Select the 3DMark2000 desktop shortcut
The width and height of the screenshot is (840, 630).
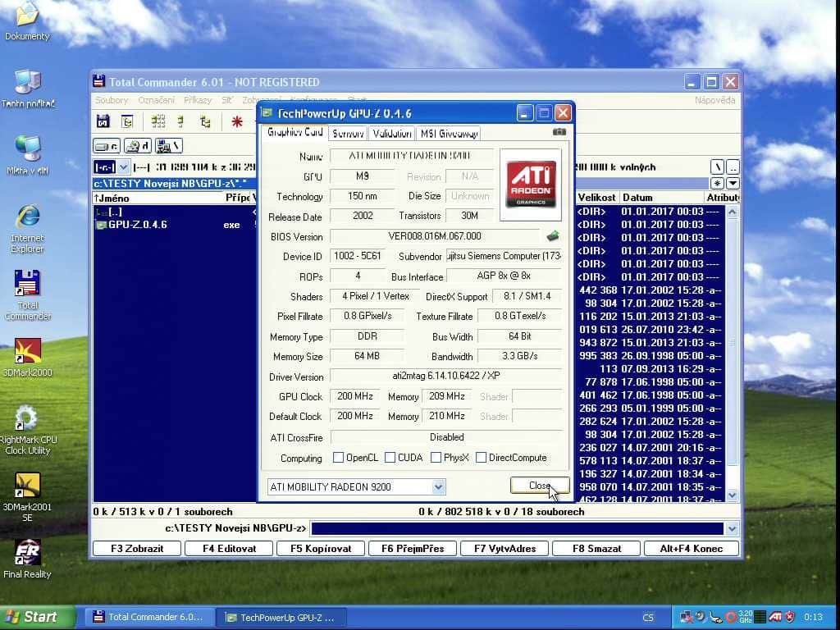coord(28,358)
